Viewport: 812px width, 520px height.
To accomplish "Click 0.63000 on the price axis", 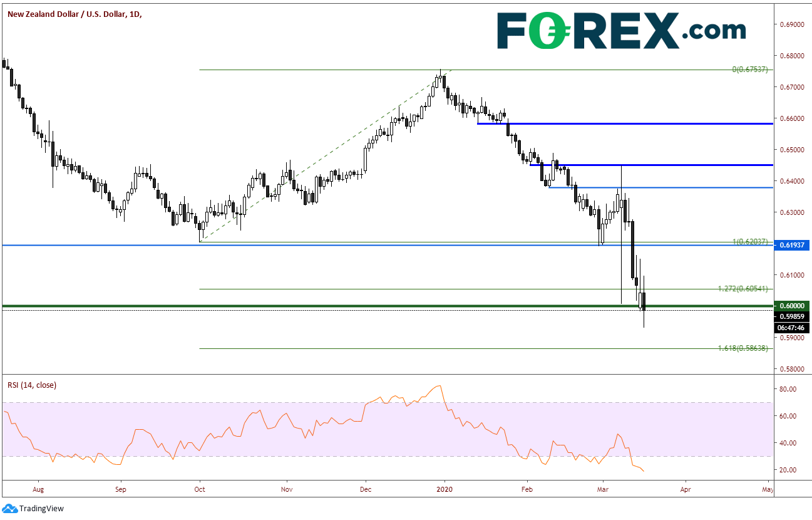I will [791, 212].
